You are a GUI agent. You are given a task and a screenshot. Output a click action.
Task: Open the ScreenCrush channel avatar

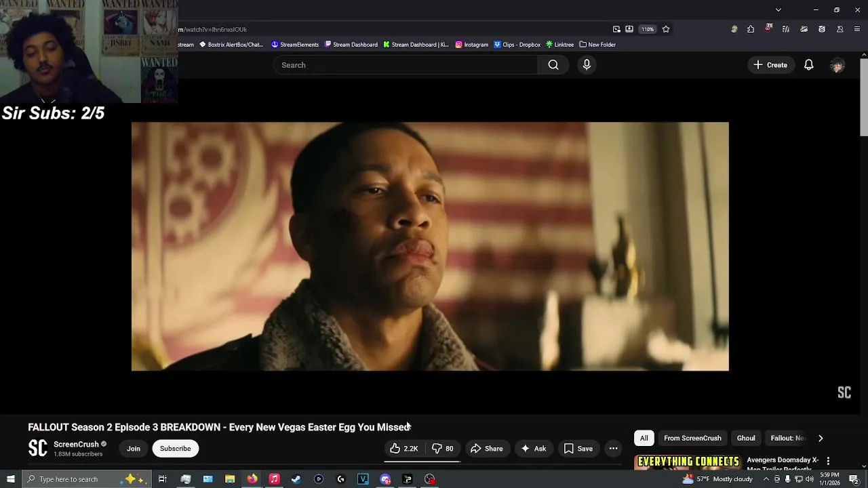(x=38, y=448)
